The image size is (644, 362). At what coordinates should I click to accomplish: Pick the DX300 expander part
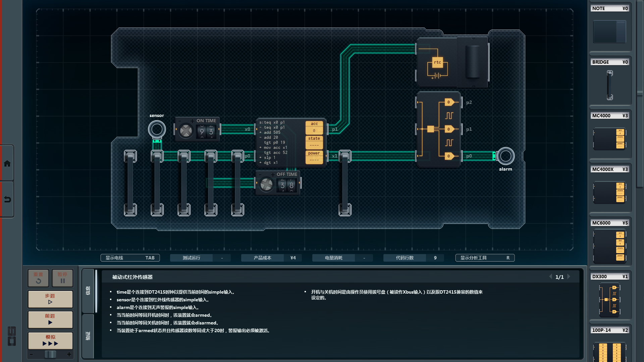pos(609,299)
